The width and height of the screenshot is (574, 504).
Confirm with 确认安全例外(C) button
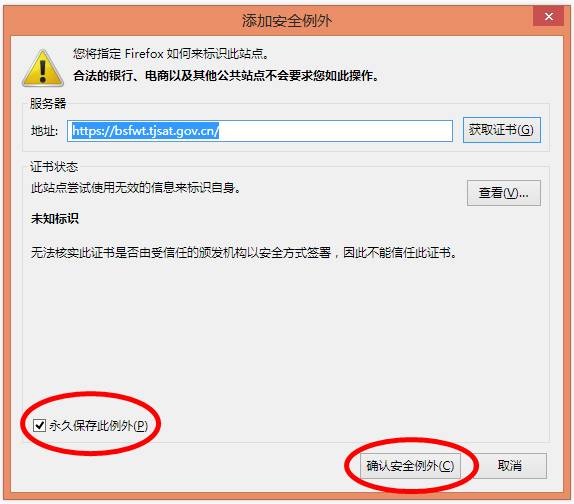click(410, 466)
